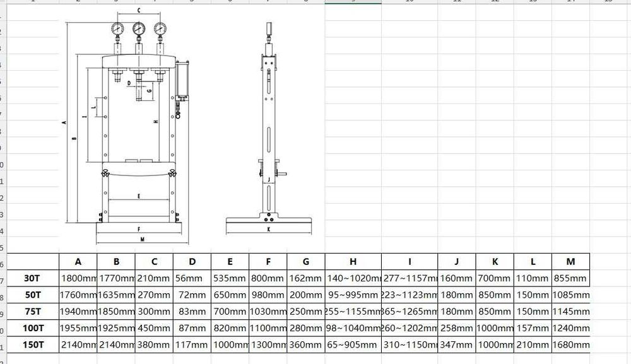631x364 pixels.
Task: Click the cell containing '87mm'
Action: pos(192,328)
